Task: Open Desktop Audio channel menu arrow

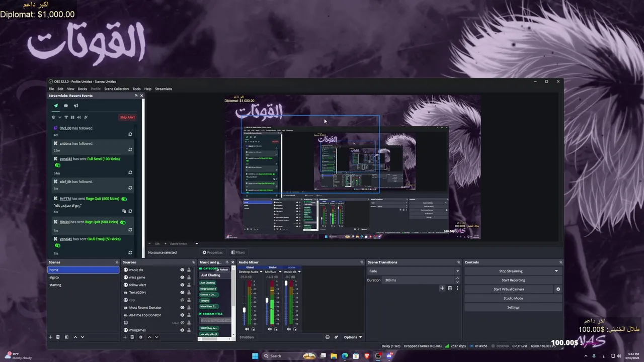Action: [261, 272]
